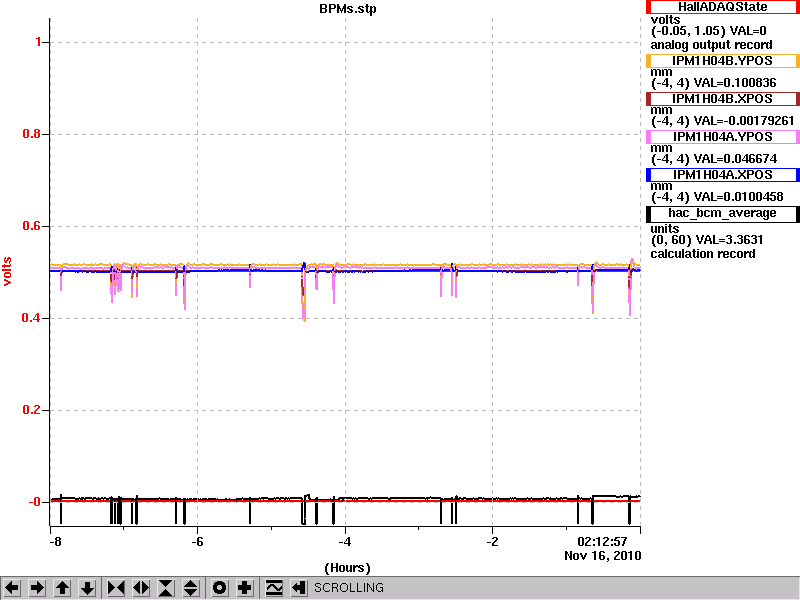The image size is (800, 600).
Task: Click the SCROLLING status label
Action: coord(348,588)
